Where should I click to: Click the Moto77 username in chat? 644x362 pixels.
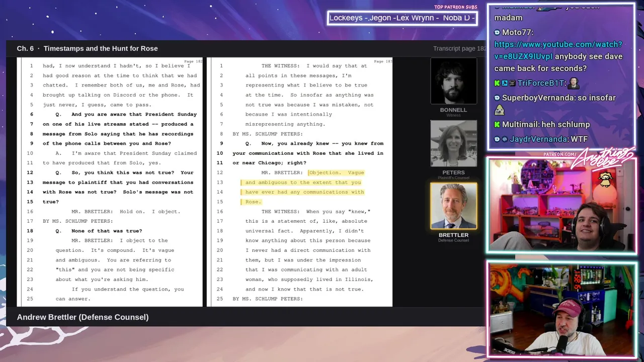[x=517, y=32]
